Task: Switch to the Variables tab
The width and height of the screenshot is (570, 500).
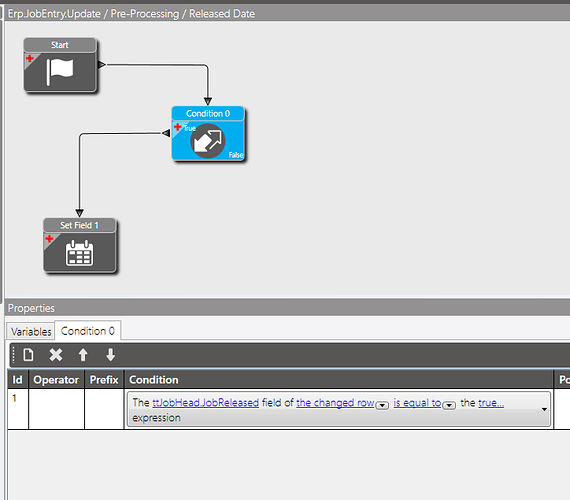Action: click(31, 332)
